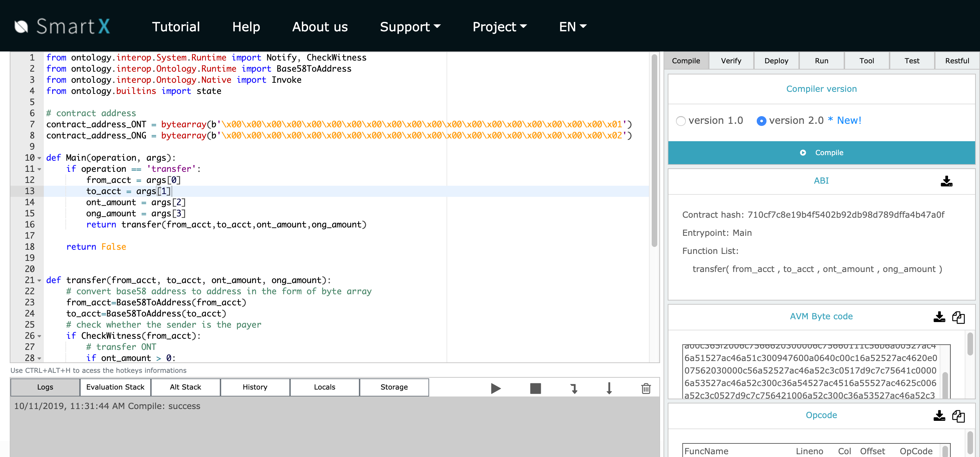Image resolution: width=980 pixels, height=457 pixels.
Task: Clear logs with the trash icon
Action: [645, 388]
